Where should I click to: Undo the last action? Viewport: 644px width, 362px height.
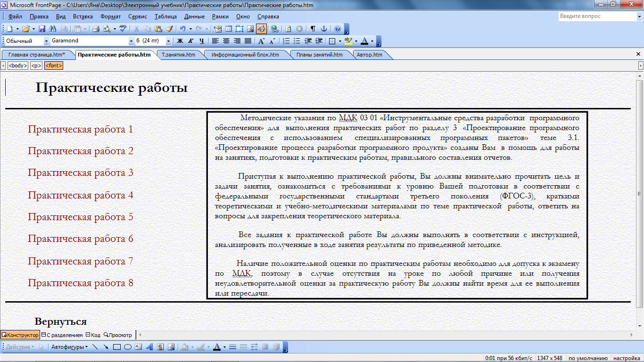[182, 29]
